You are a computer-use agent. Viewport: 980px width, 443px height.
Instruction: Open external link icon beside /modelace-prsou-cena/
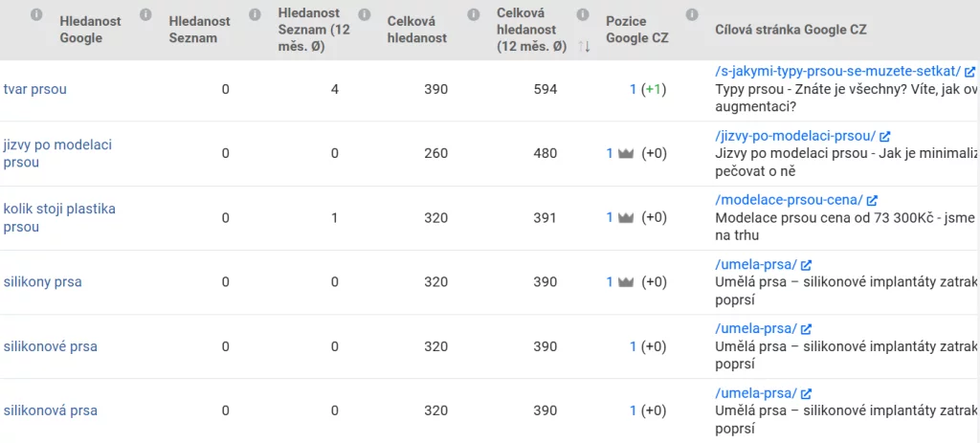tap(872, 201)
